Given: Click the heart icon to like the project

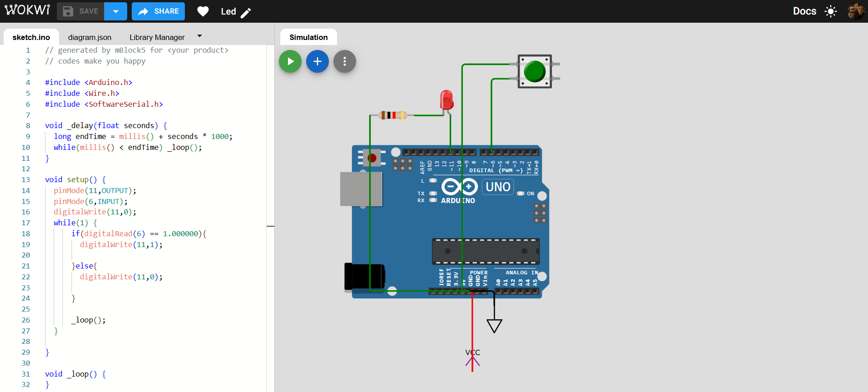Looking at the screenshot, I should [203, 11].
